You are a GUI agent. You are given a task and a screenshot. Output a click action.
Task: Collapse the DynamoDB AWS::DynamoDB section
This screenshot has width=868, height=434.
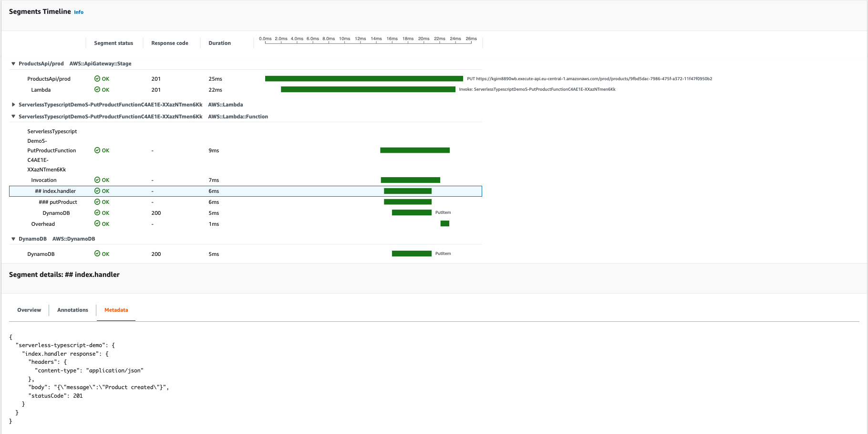click(13, 239)
